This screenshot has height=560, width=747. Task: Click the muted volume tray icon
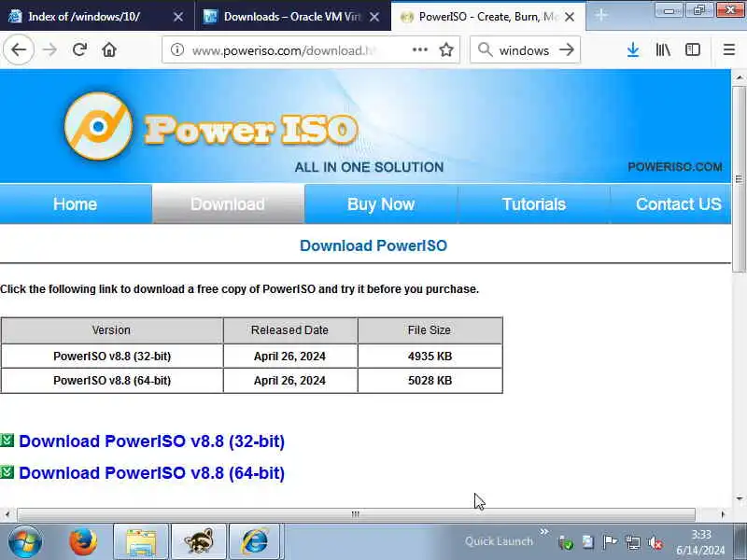(655, 542)
